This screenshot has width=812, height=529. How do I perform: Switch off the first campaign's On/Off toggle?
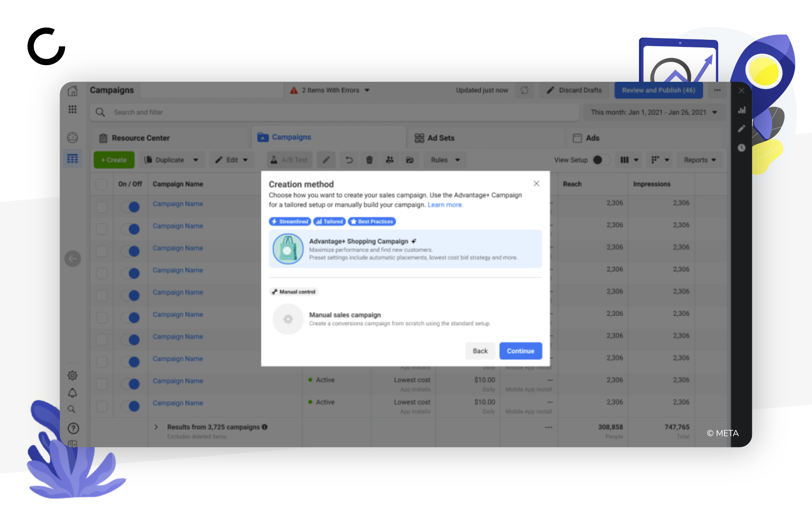tap(130, 207)
